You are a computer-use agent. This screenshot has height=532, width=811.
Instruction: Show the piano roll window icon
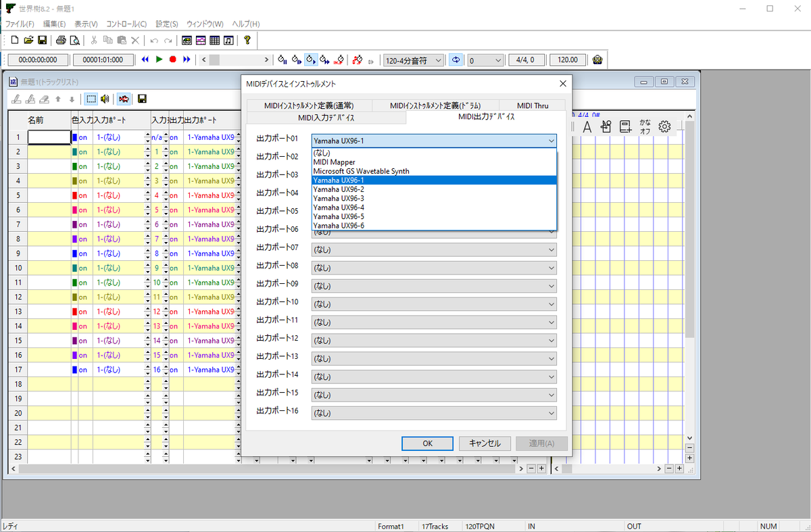tap(201, 41)
